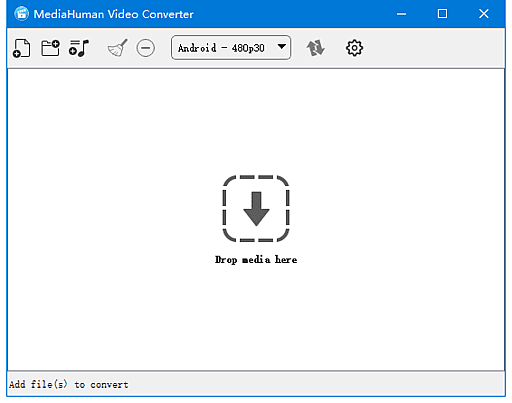The width and height of the screenshot is (512, 403).
Task: Minimize the MediaHuman Video Converter window
Action: tap(401, 14)
